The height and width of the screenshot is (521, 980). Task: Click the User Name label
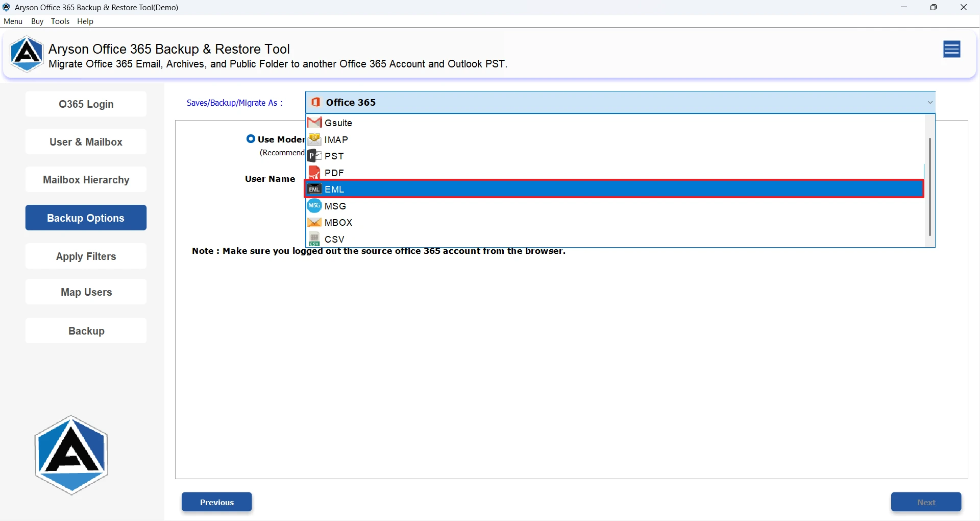click(270, 179)
